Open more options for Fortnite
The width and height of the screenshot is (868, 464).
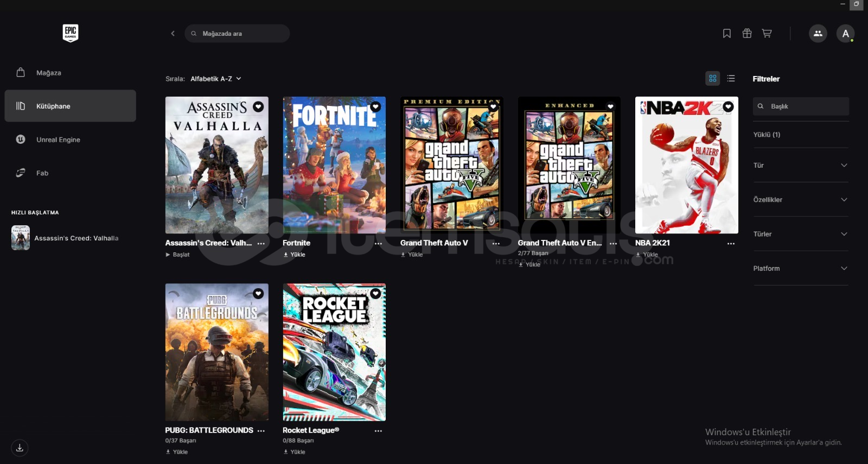tap(378, 244)
